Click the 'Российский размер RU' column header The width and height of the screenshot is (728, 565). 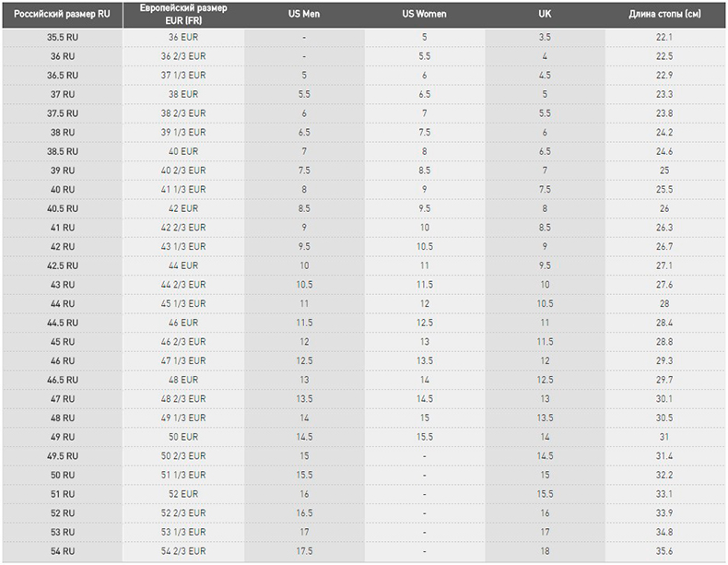(63, 14)
